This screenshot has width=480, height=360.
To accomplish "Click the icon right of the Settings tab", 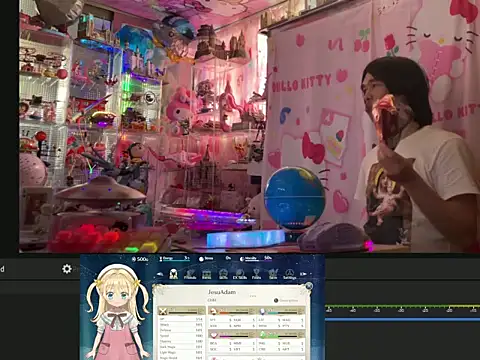I will pyautogui.click(x=303, y=274).
